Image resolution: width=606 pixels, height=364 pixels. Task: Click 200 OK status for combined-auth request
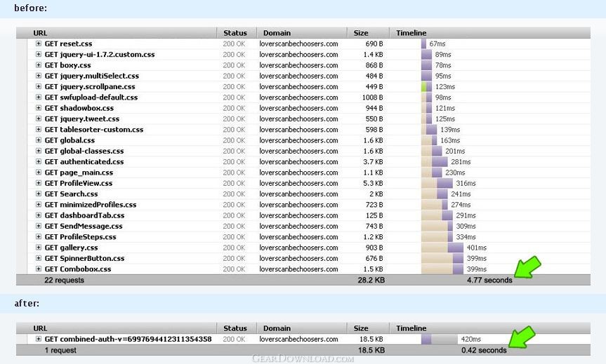[x=234, y=339]
